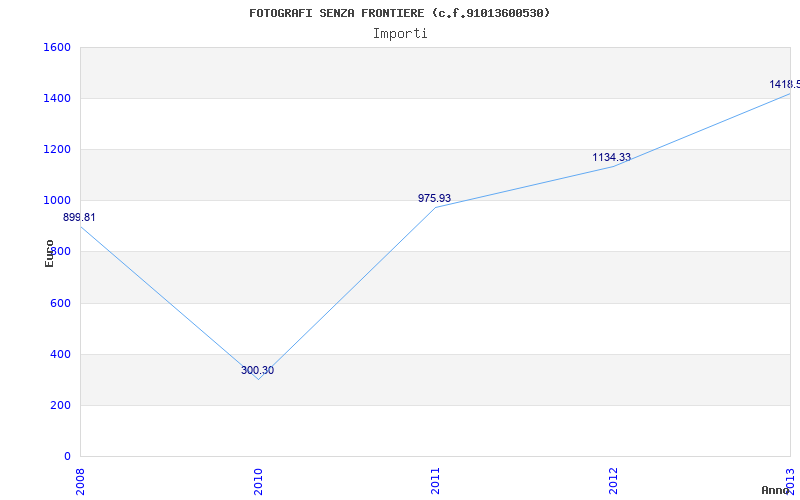Click the 600 y-axis value
Image resolution: width=800 pixels, height=500 pixels.
click(61, 303)
